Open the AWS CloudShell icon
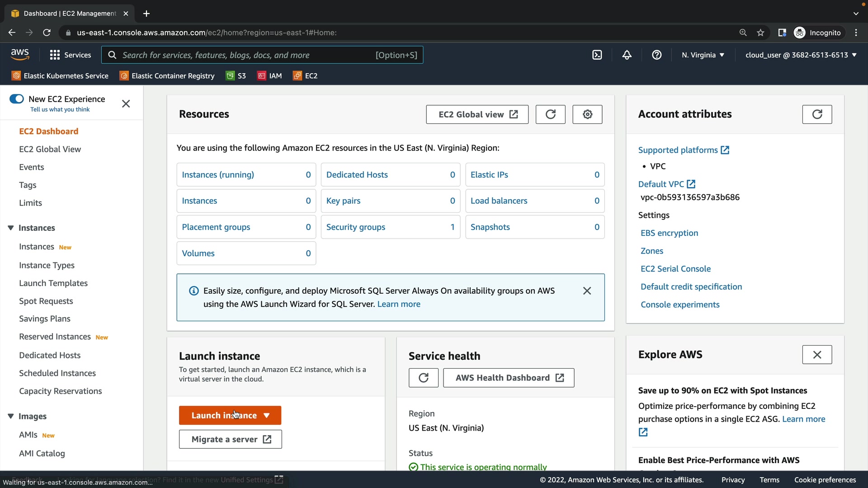 click(x=597, y=55)
